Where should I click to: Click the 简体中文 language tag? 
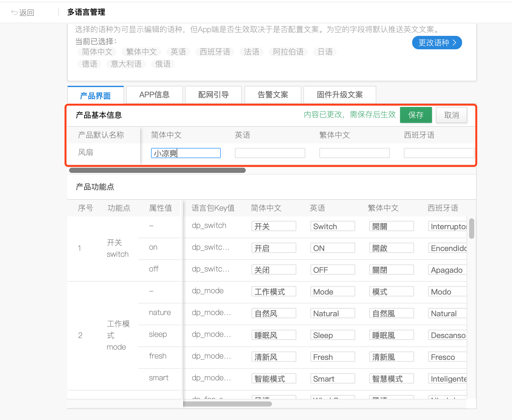(x=97, y=52)
